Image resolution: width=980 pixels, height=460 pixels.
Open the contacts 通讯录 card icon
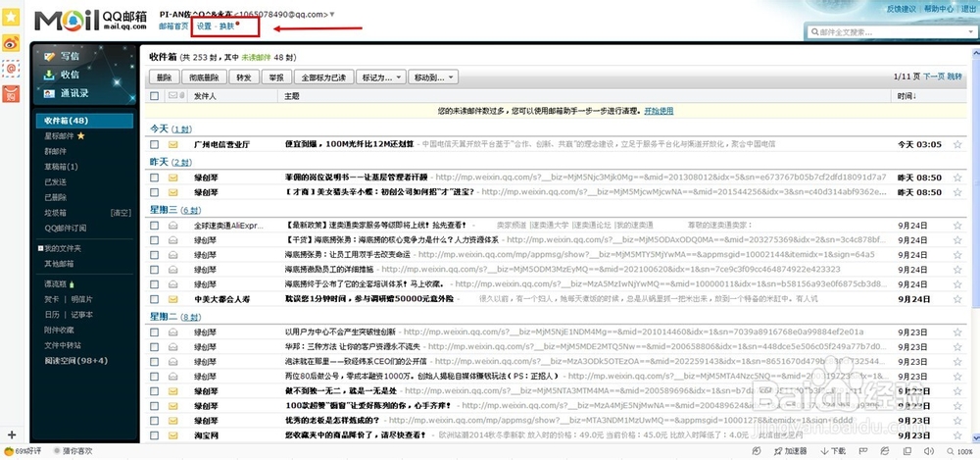coord(49,93)
